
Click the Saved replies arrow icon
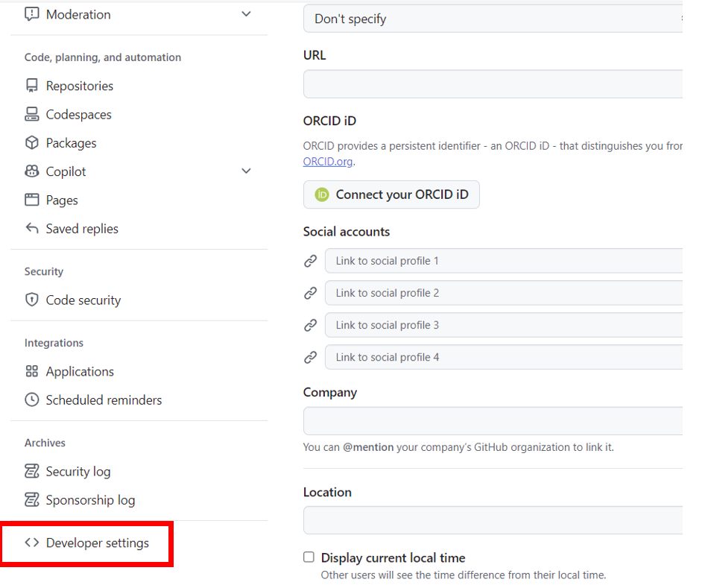[x=31, y=228]
